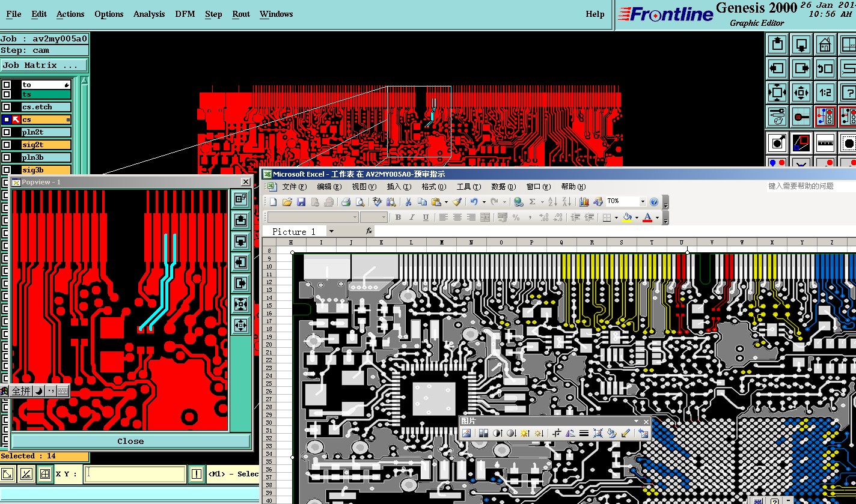Click the 1:2 scale icon
Viewport: 856px width, 504px height.
pyautogui.click(x=825, y=93)
